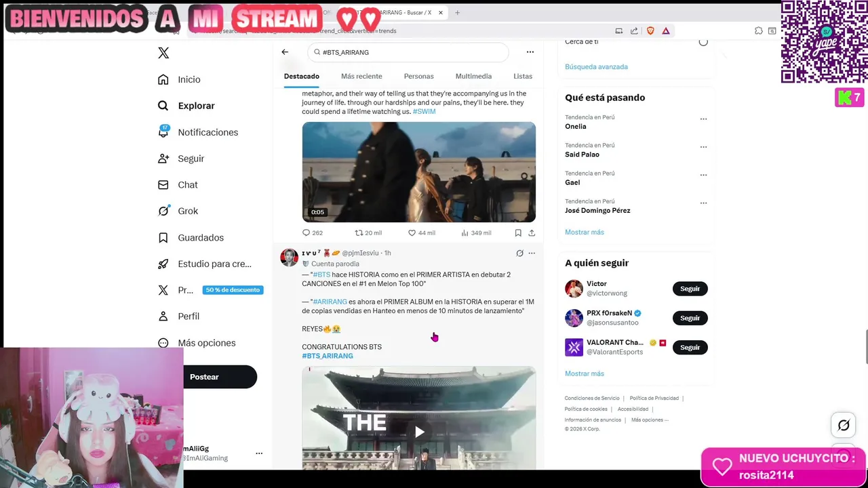
Task: Open browser extensions puzzle icon
Action: 759,30
